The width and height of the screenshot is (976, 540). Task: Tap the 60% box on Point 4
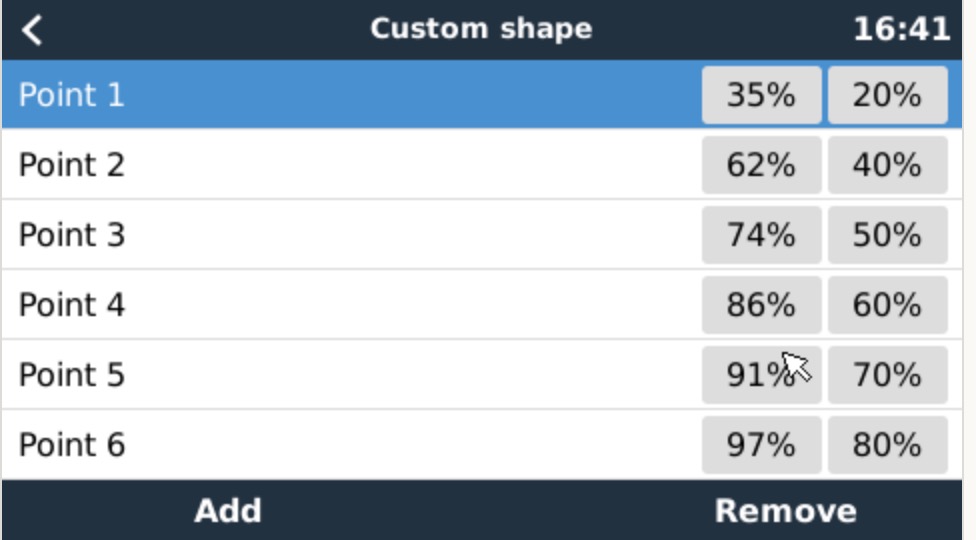888,305
